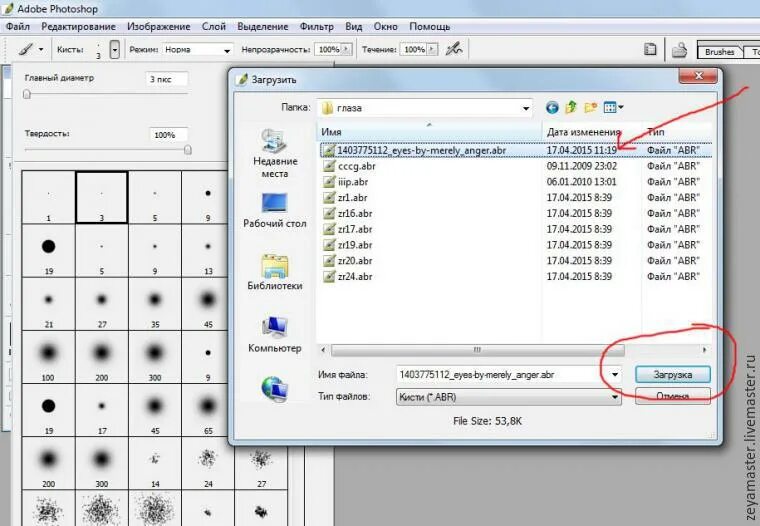Click the Имя файла text field
760x526 pixels.
pyautogui.click(x=502, y=375)
